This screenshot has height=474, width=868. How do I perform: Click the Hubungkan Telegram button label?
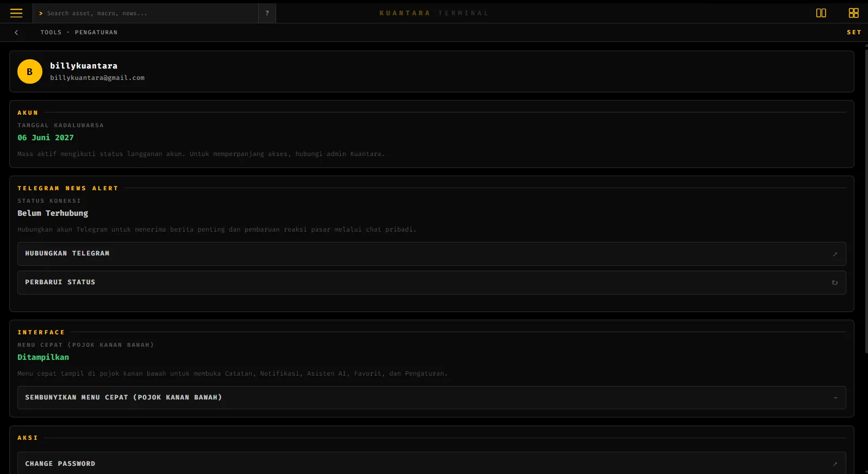pos(67,253)
